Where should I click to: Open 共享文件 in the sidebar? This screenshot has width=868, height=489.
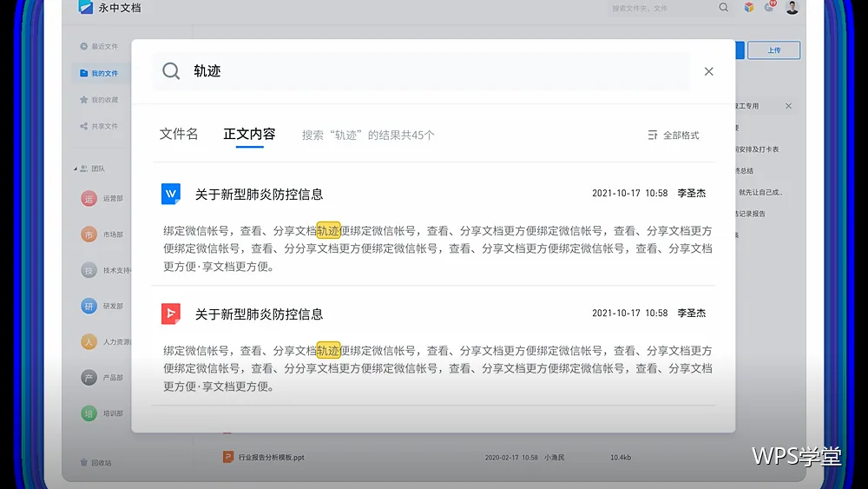(99, 126)
